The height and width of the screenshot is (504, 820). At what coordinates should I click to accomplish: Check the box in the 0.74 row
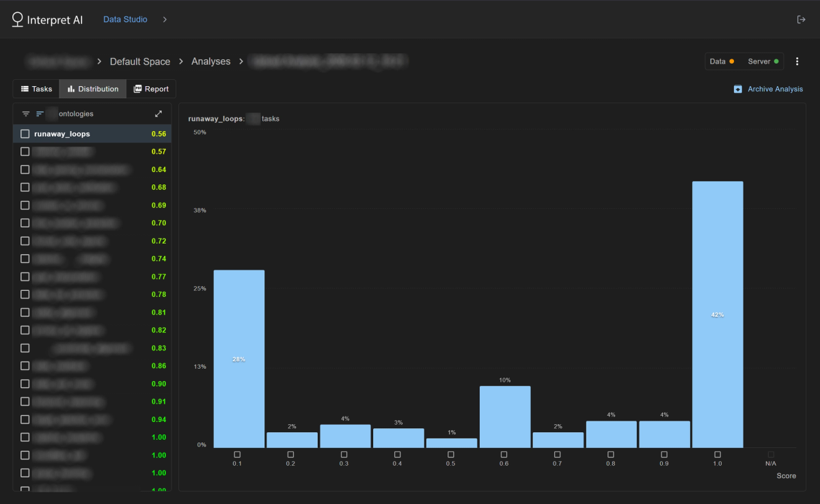[25, 259]
